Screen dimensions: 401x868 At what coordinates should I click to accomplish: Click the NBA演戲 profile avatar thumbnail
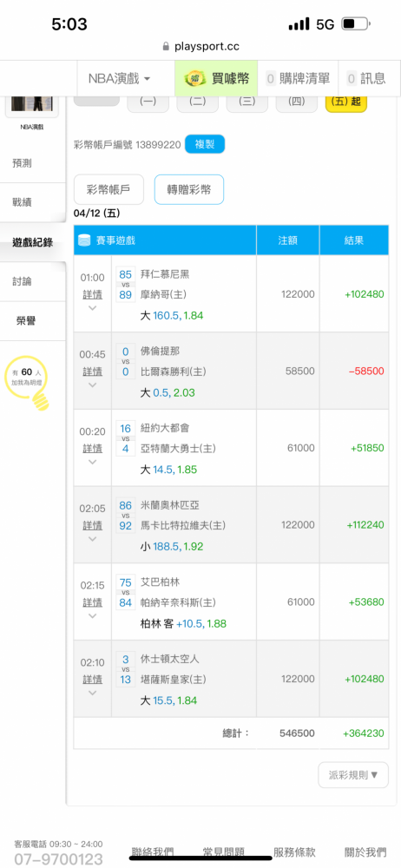[33, 104]
